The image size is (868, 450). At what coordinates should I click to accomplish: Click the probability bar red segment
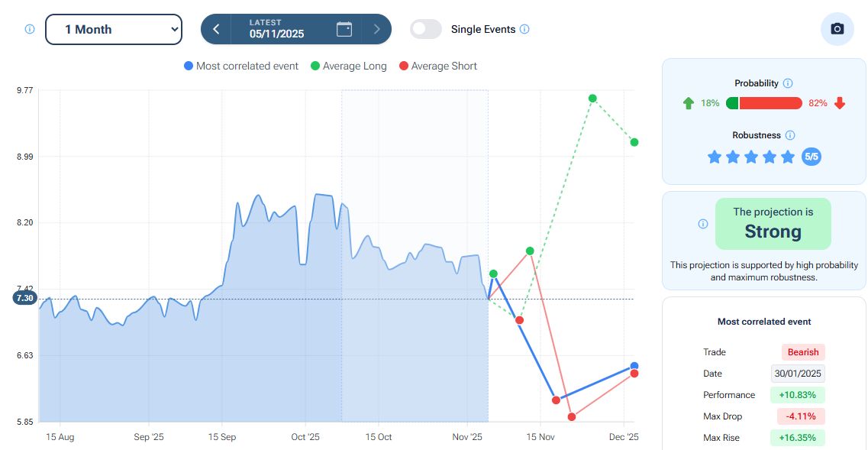coord(770,103)
